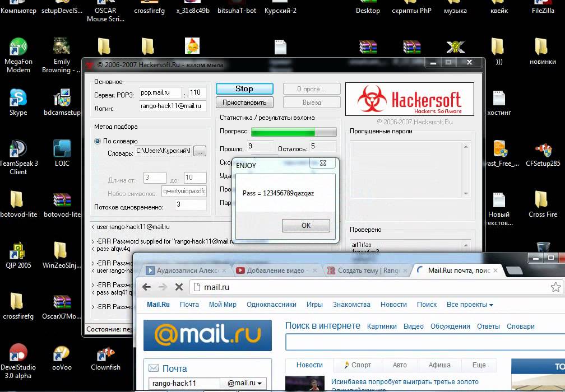The width and height of the screenshot is (565, 392).
Task: Open the CFSetup285 installer icon
Action: tap(543, 153)
